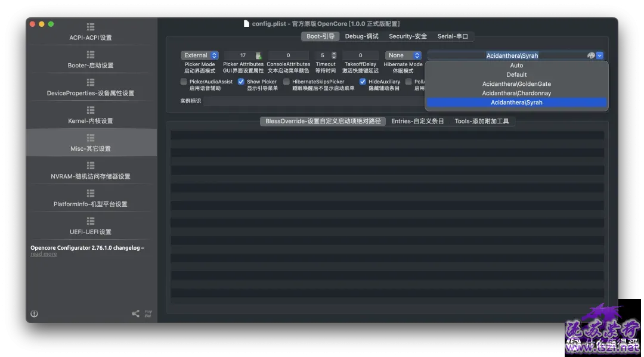This screenshot has width=644, height=357.
Task: Click the share icon in the sidebar
Action: pyautogui.click(x=135, y=314)
